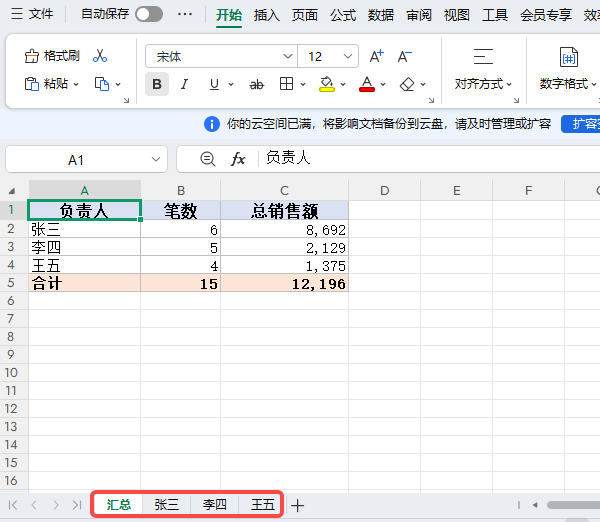The height and width of the screenshot is (522, 600).
Task: Click the 粘贴 paste button
Action: tap(46, 83)
